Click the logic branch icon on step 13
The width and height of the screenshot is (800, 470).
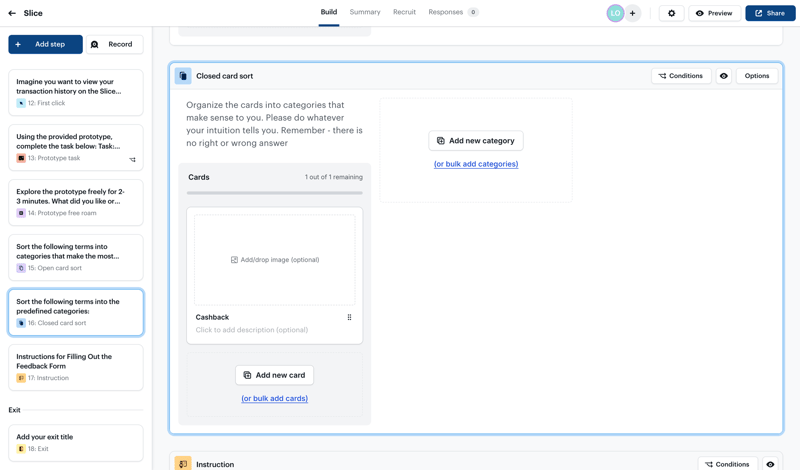[132, 159]
